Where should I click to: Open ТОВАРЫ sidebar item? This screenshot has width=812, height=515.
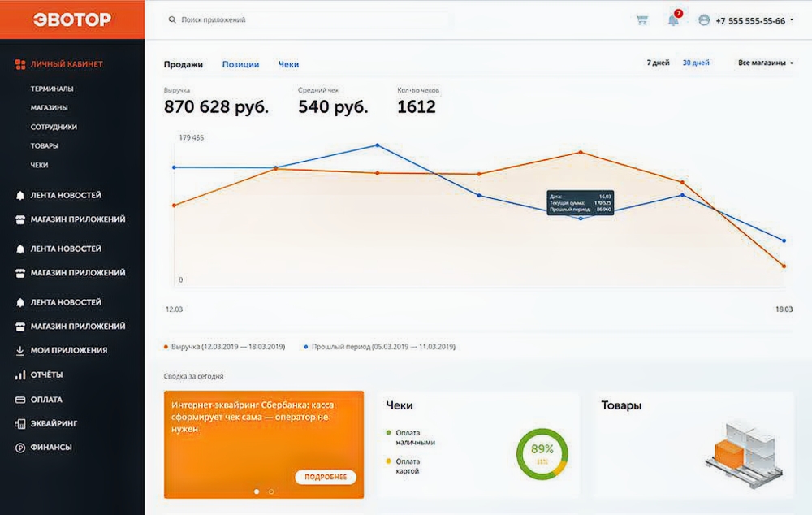point(45,146)
